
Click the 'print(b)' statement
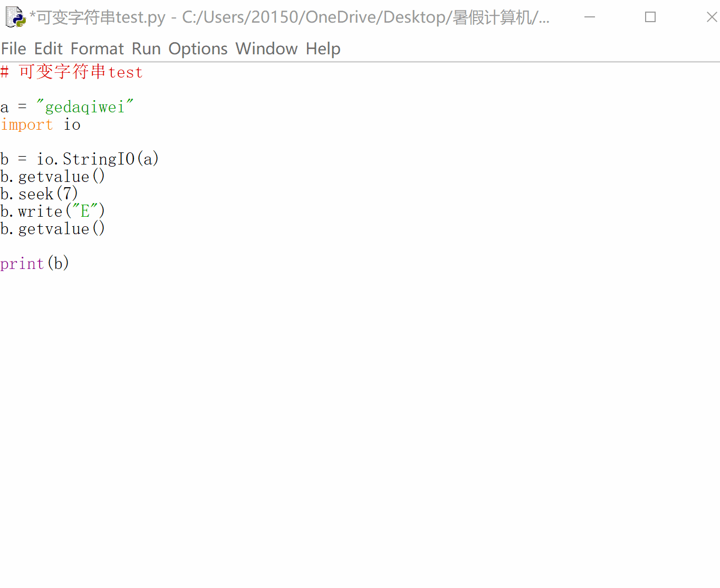pos(35,263)
